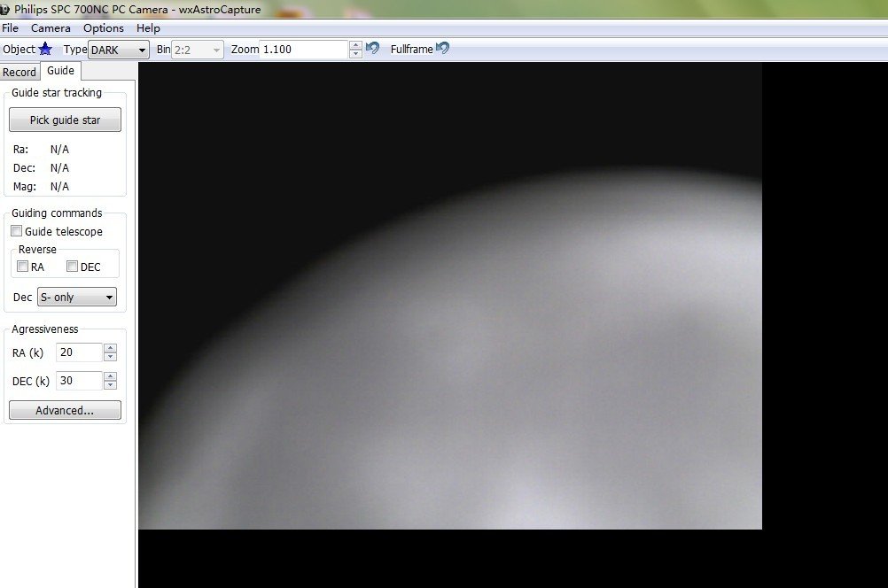Toggle the Reverse RA checkbox
888x588 pixels.
[23, 266]
